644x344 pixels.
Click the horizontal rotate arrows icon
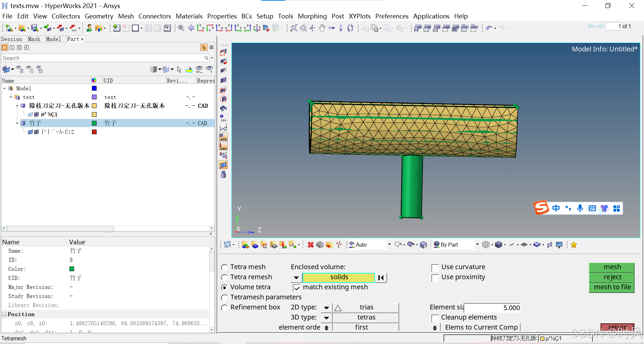(x=331, y=28)
